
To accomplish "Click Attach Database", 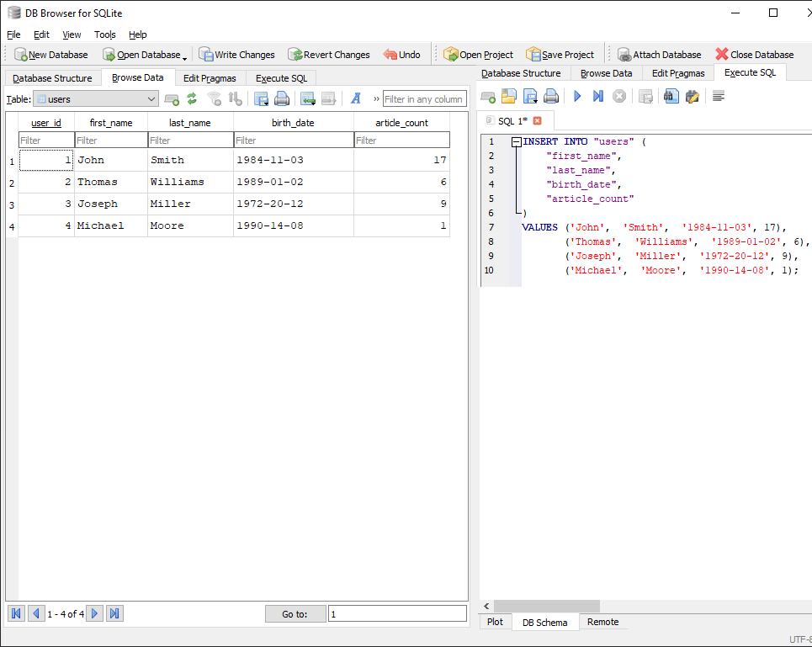I will pos(660,53).
